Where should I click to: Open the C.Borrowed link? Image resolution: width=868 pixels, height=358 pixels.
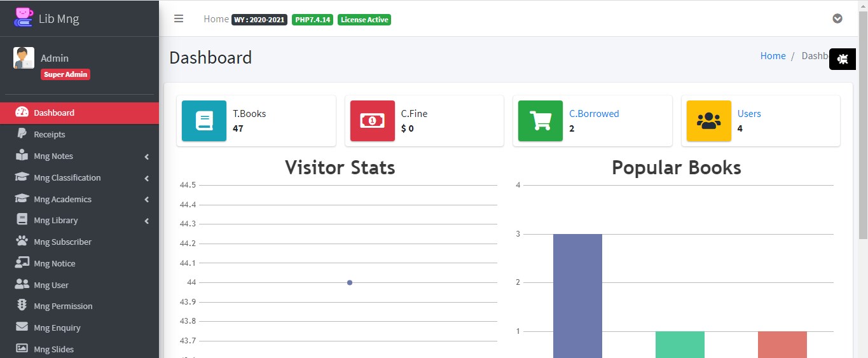pyautogui.click(x=594, y=114)
